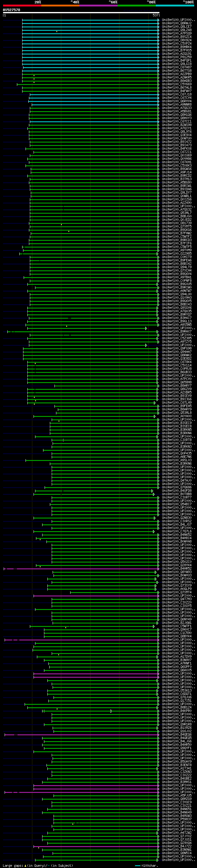Click the UniRef100_A2WKR5 entry

tap(177, 77)
